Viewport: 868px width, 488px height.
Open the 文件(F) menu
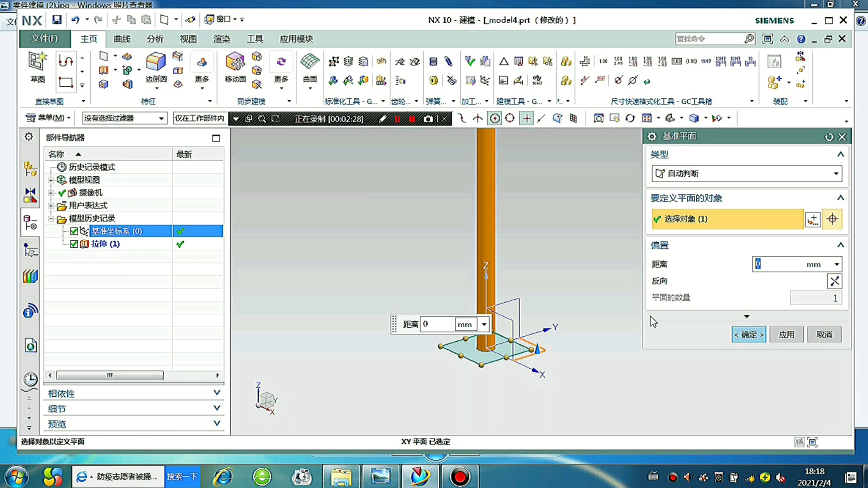click(x=44, y=39)
